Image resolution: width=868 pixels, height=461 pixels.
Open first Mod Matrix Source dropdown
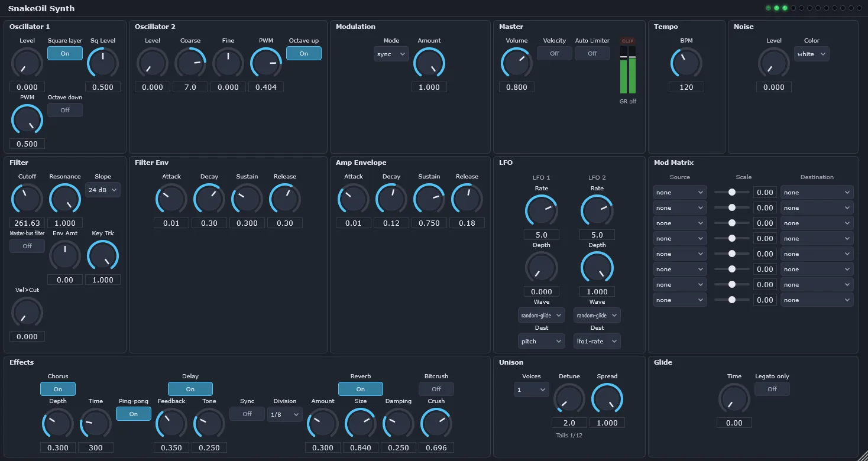(x=680, y=192)
